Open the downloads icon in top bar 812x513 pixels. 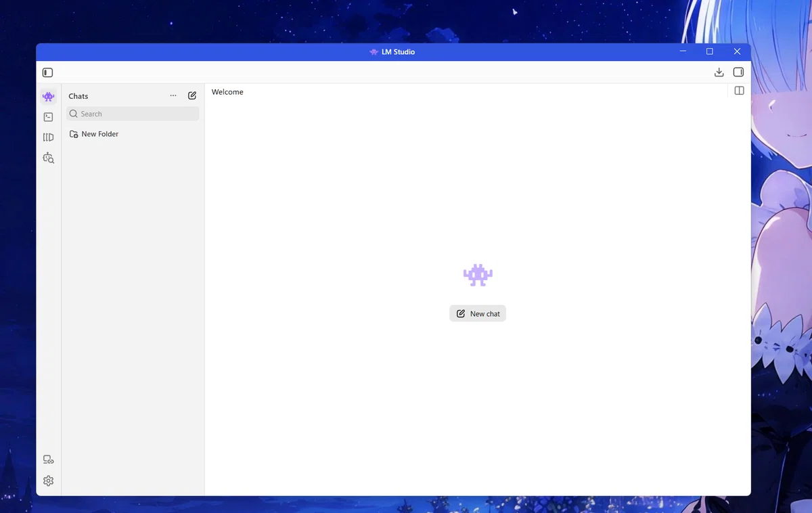point(719,72)
